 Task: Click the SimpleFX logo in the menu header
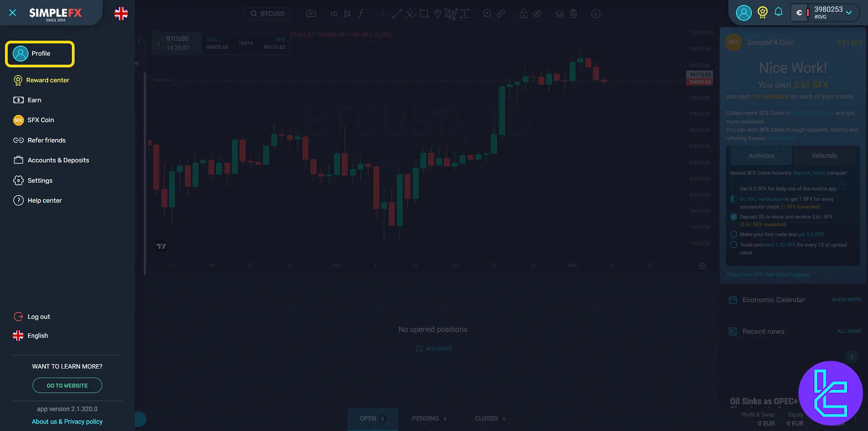56,14
